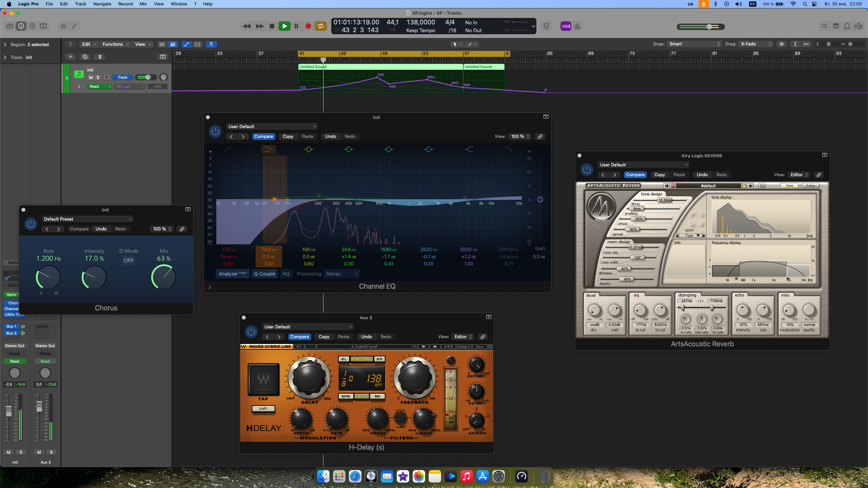Open the Functions dropdown in Tracks area
868x488 pixels.
click(115, 44)
